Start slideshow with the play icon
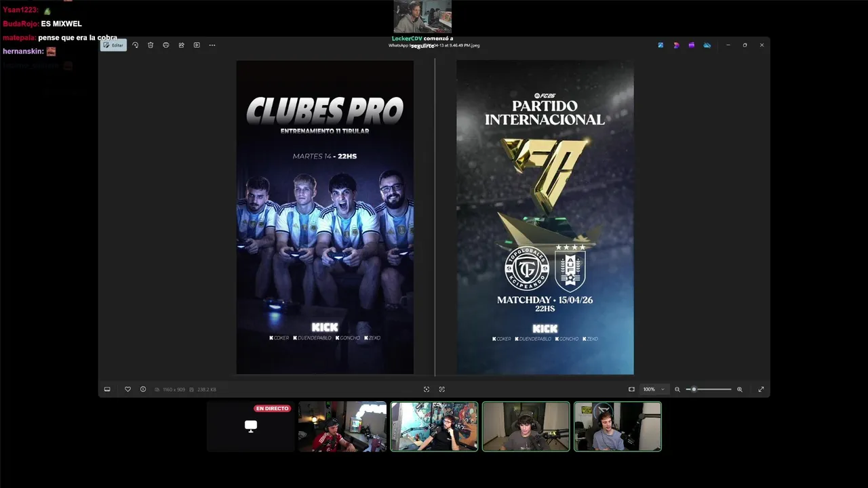868x488 pixels. click(197, 45)
